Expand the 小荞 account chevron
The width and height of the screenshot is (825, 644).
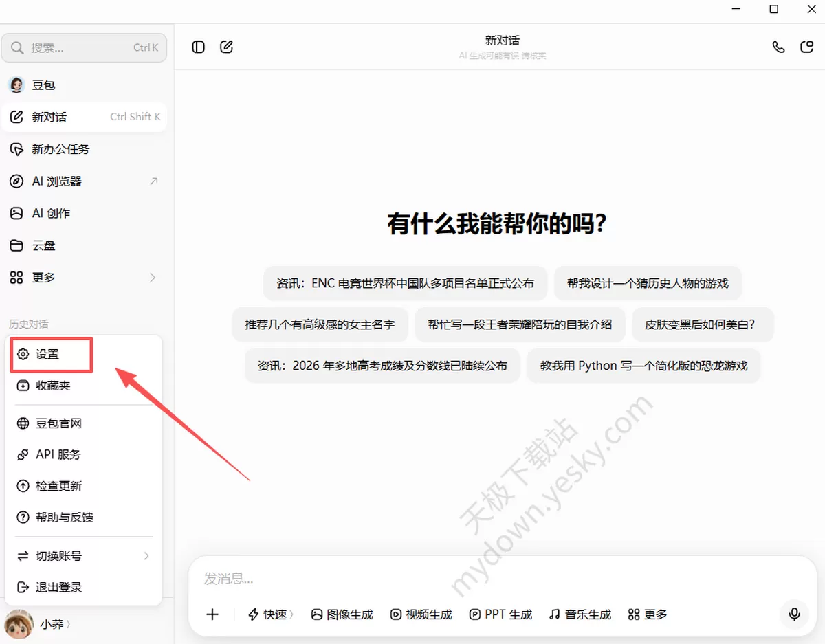pyautogui.click(x=68, y=624)
